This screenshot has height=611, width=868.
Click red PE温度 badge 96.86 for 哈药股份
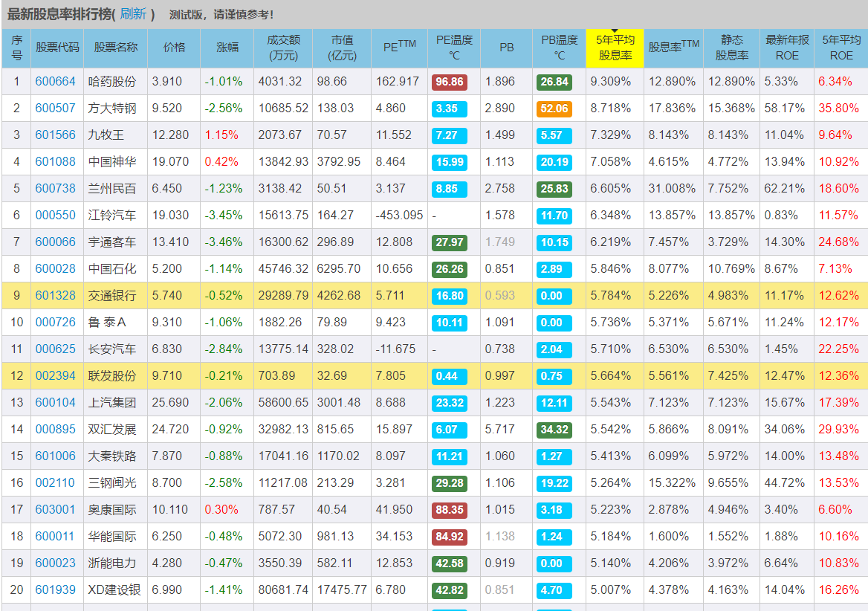point(450,82)
